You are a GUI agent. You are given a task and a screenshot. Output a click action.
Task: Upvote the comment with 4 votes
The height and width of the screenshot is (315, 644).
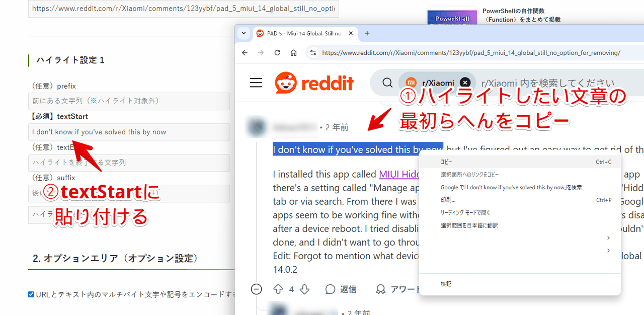click(x=278, y=289)
